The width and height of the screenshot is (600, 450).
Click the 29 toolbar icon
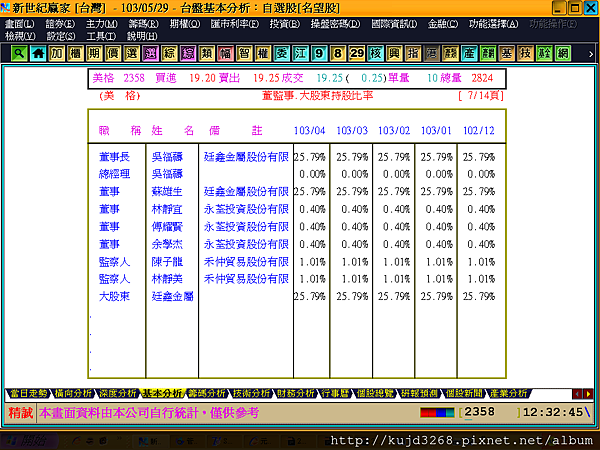(x=357, y=53)
